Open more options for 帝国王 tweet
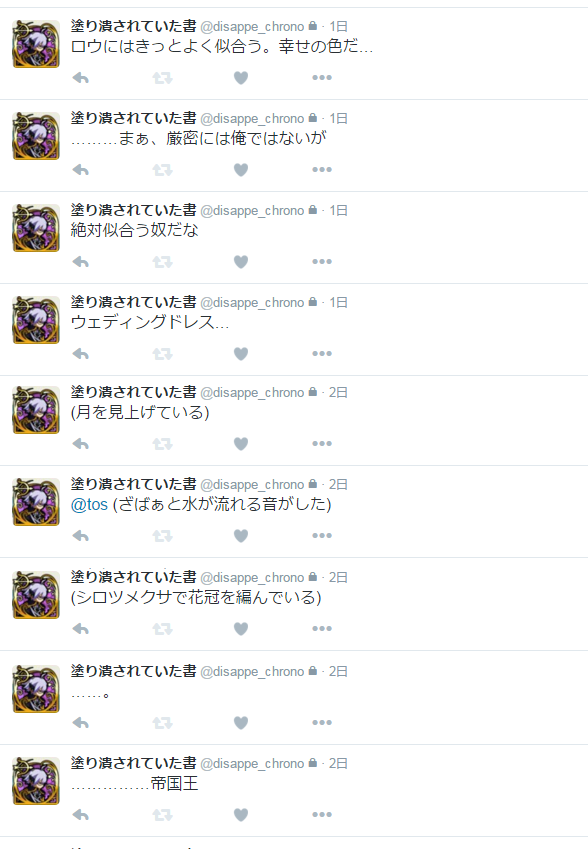 pyautogui.click(x=322, y=815)
